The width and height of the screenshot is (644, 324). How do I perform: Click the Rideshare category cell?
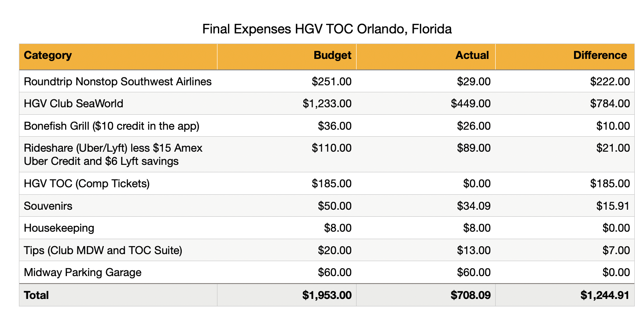click(113, 154)
